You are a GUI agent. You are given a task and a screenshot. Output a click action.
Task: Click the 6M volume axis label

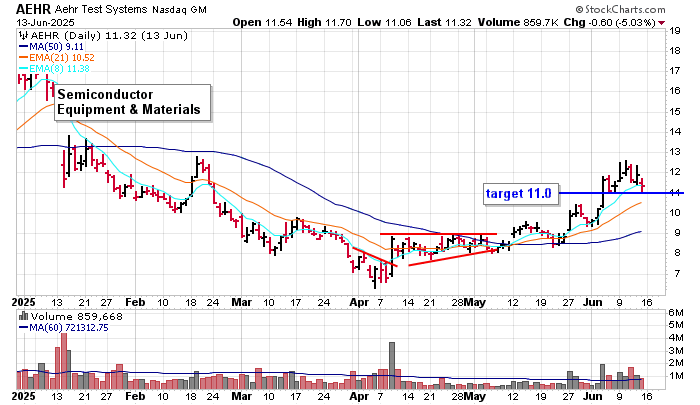(676, 312)
